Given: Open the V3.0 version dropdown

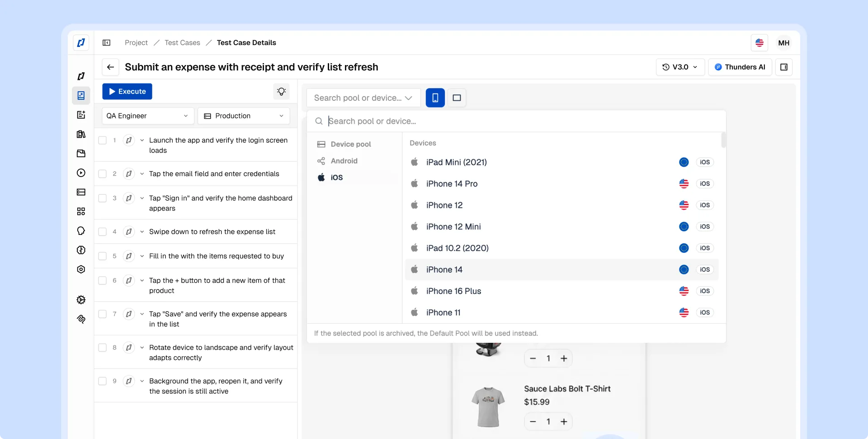Looking at the screenshot, I should (680, 67).
